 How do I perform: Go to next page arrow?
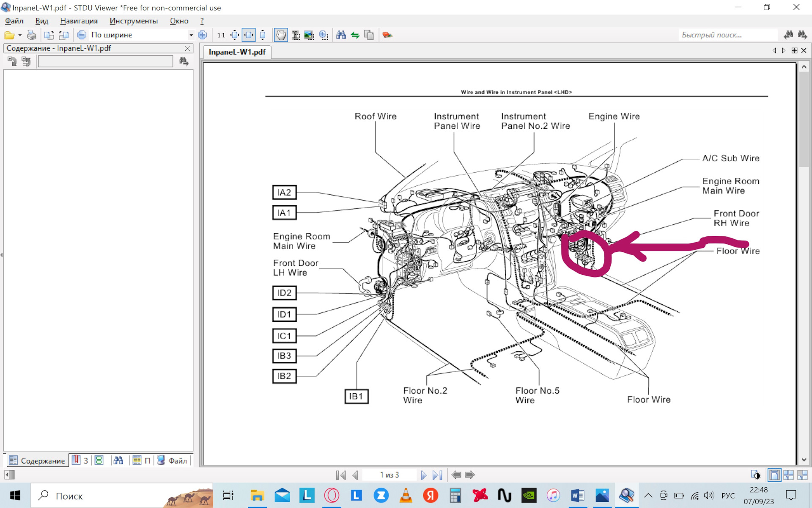coord(423,475)
